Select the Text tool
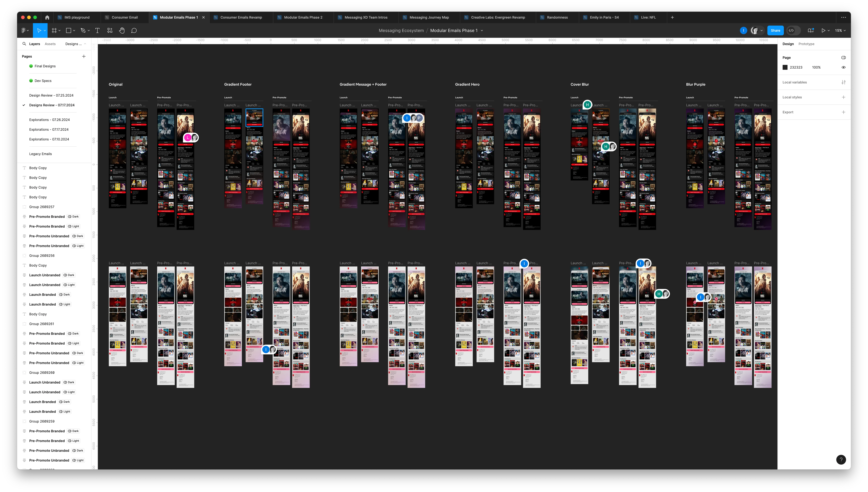868x492 pixels. 97,30
